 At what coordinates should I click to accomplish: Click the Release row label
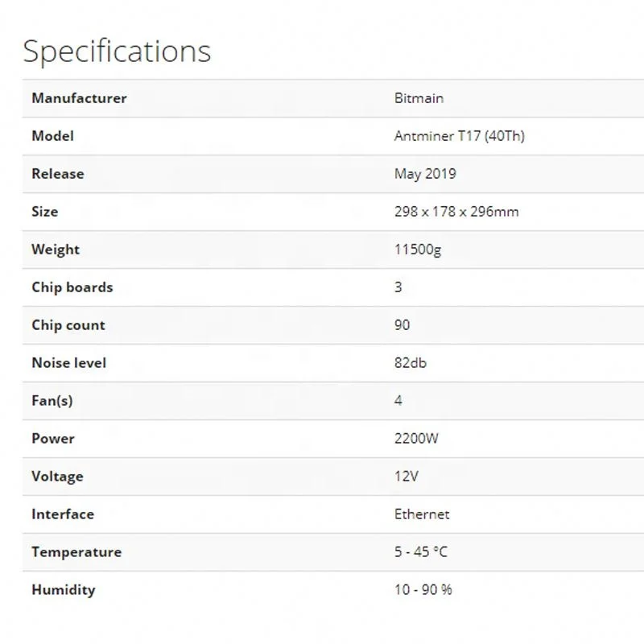[57, 174]
